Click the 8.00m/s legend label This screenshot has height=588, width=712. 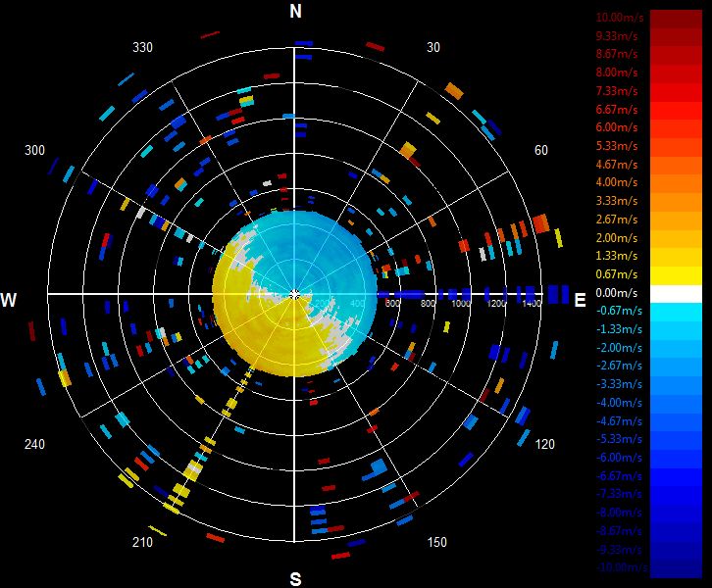(617, 73)
